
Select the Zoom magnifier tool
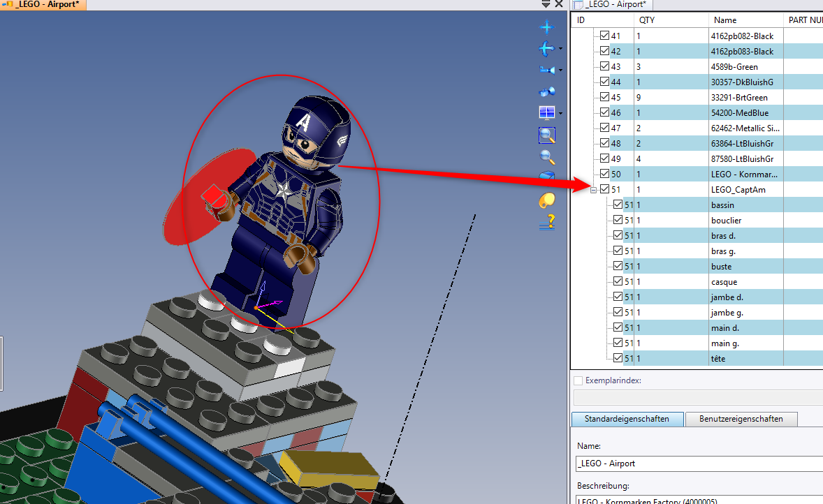click(x=547, y=157)
